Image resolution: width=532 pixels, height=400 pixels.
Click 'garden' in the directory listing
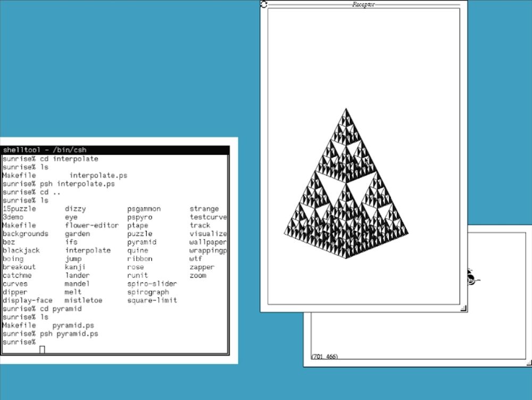(77, 234)
